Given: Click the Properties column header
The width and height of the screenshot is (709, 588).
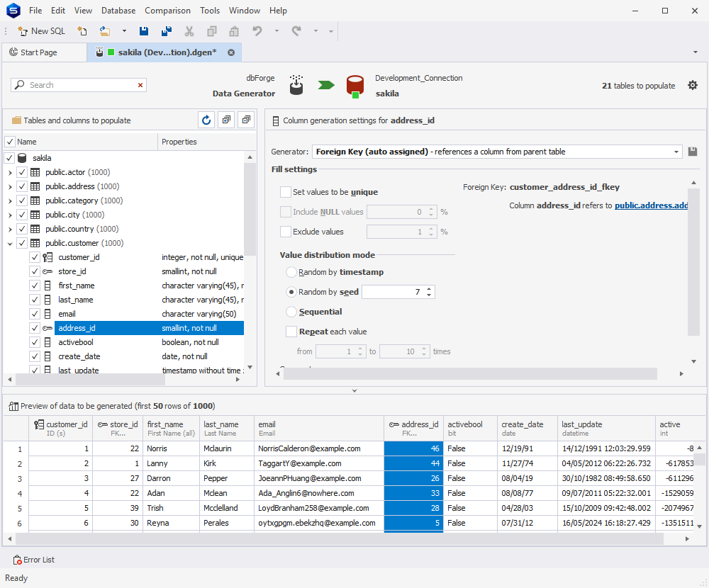Looking at the screenshot, I should click(206, 142).
